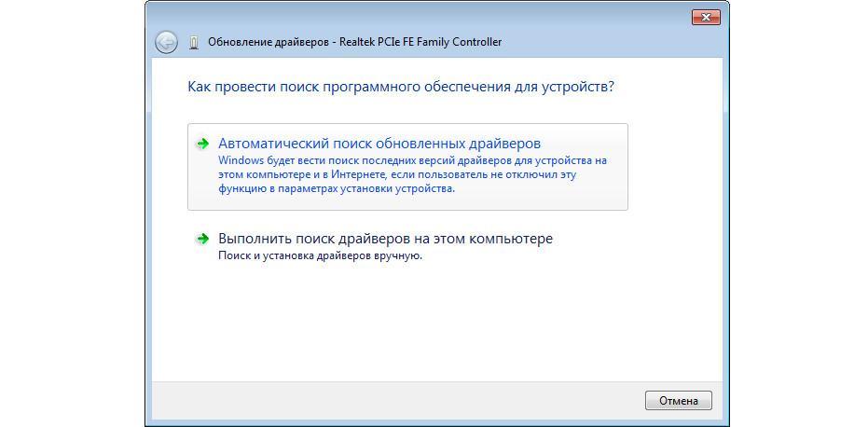
Task: Click green arrow beside Выполнить поиск драйверов
Action: coord(203,239)
